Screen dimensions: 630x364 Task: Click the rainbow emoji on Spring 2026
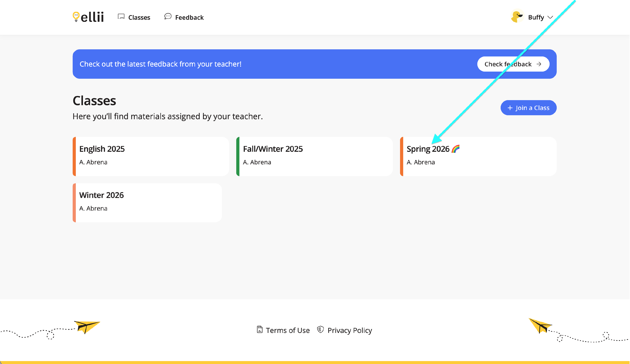pyautogui.click(x=455, y=149)
